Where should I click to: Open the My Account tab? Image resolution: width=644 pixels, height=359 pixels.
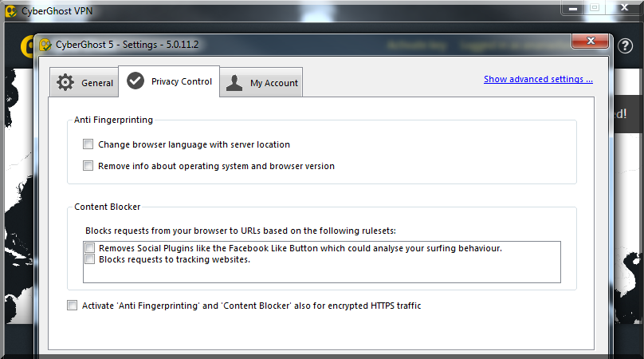point(261,83)
